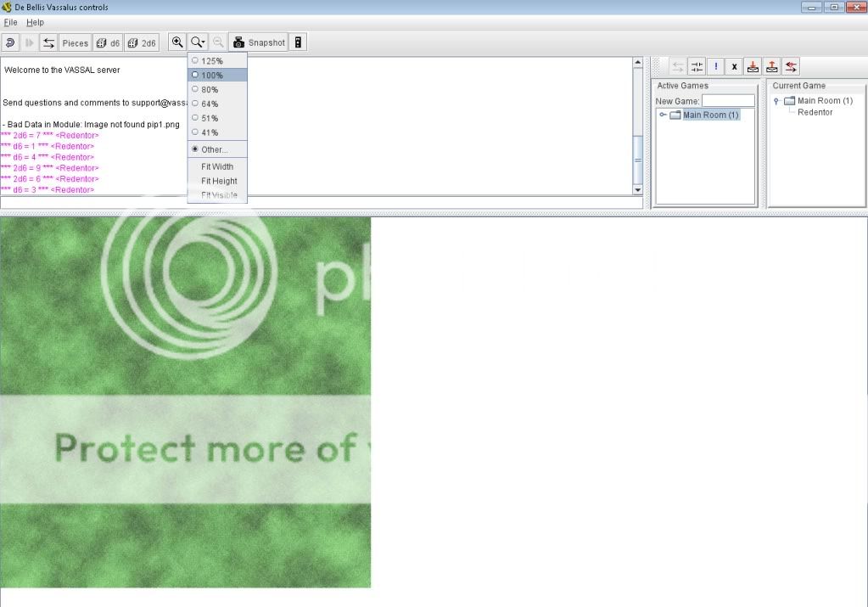Image resolution: width=868 pixels, height=607 pixels.
Task: Click the black X icon in server toolbar
Action: tap(734, 67)
